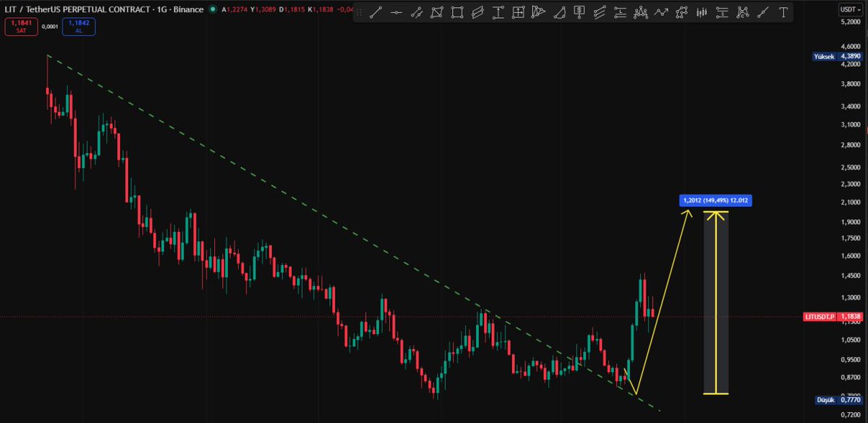Select the plain Rectangle drawing tool
Image resolution: width=868 pixels, height=423 pixels.
pos(457,12)
